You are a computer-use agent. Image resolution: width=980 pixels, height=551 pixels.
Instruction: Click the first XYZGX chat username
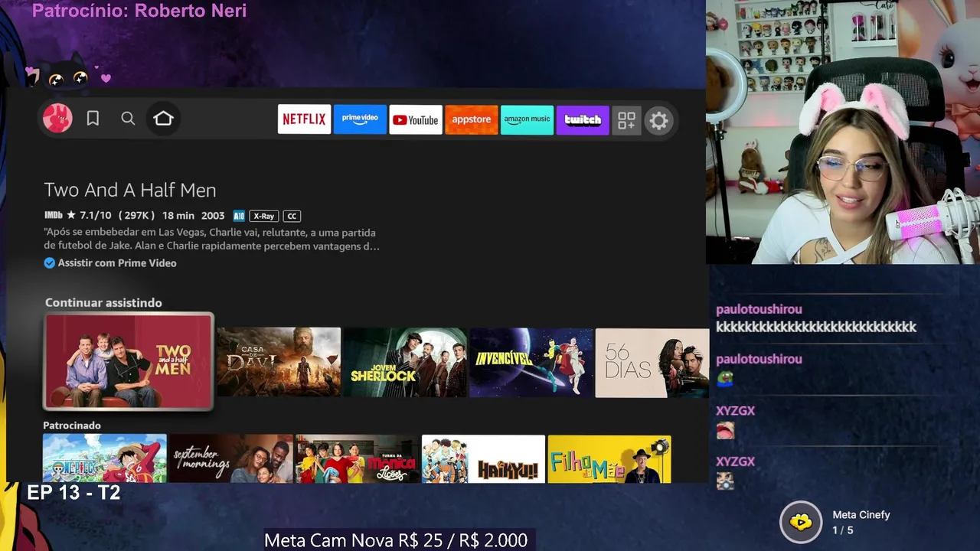735,411
